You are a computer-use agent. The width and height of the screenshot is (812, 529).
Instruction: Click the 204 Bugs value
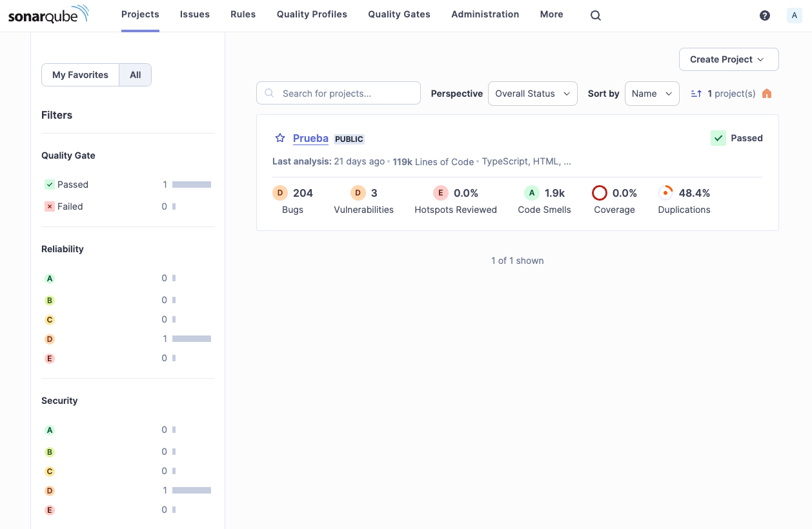pyautogui.click(x=303, y=193)
